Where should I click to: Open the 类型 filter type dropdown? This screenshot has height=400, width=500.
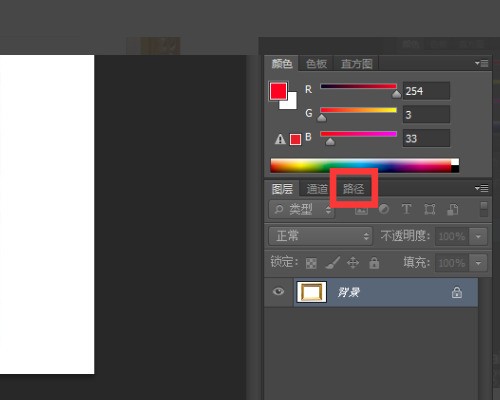302,209
